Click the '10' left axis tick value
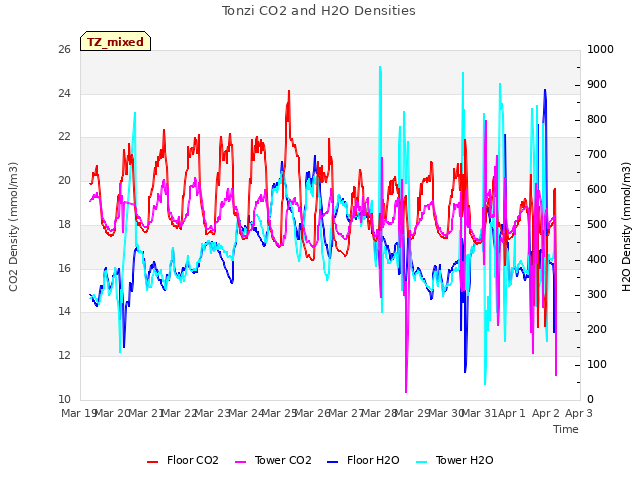 coord(64,399)
